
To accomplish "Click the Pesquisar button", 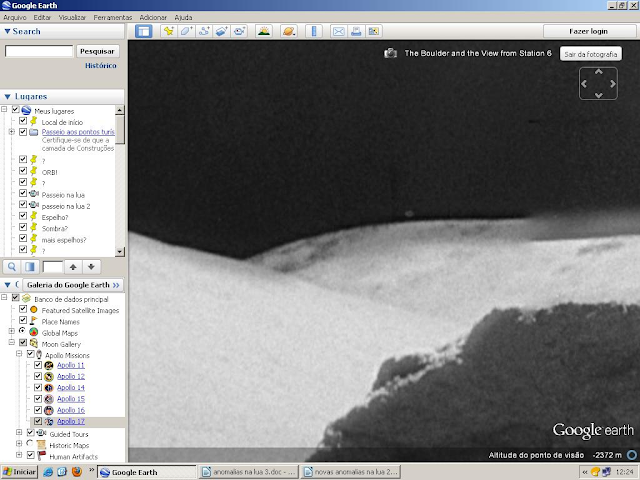I will coord(98,51).
